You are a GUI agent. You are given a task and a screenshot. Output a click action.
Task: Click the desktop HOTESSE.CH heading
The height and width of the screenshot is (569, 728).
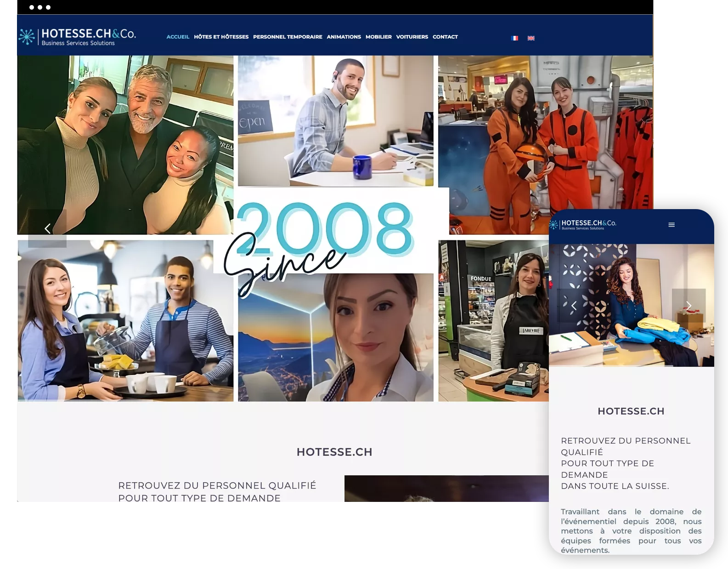(x=334, y=452)
